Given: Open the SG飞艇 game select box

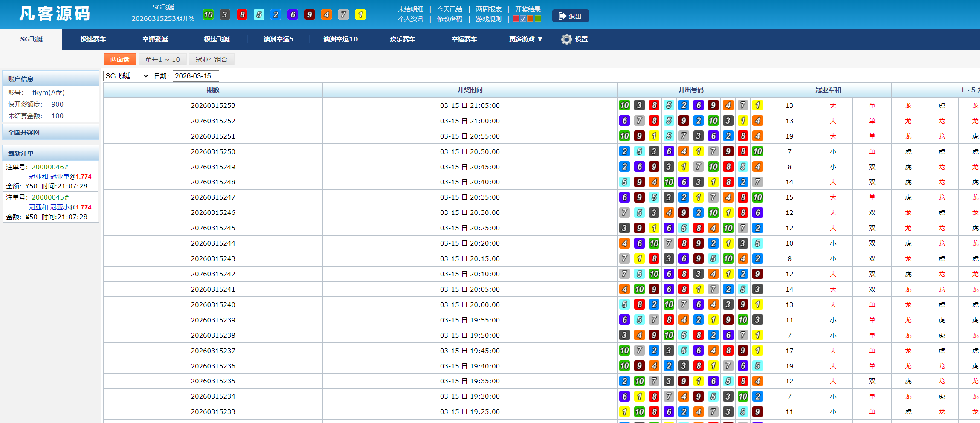Looking at the screenshot, I should coord(127,76).
